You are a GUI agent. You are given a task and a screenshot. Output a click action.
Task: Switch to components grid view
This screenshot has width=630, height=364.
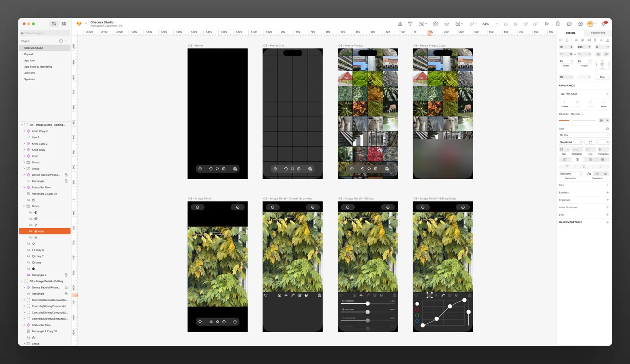[64, 24]
